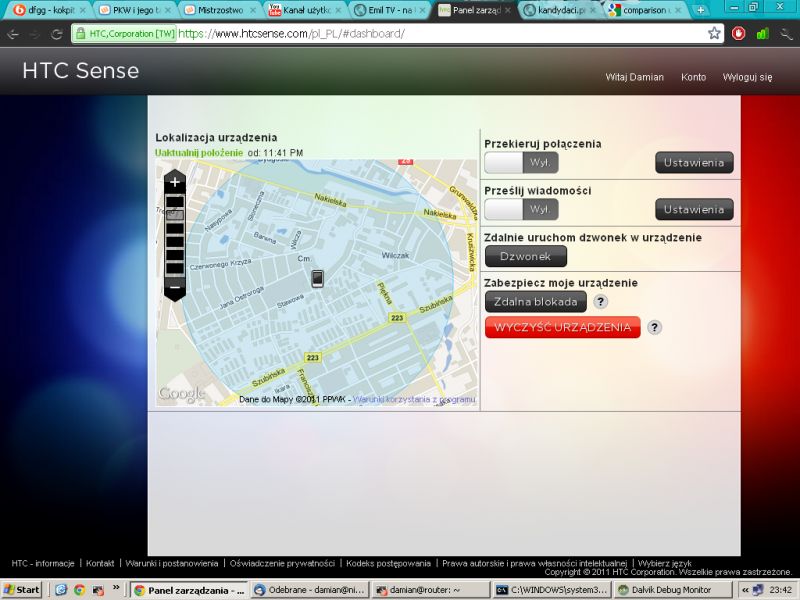Viewport: 800px width, 600px height.
Task: Bookmark this page with the star icon
Action: 714,34
